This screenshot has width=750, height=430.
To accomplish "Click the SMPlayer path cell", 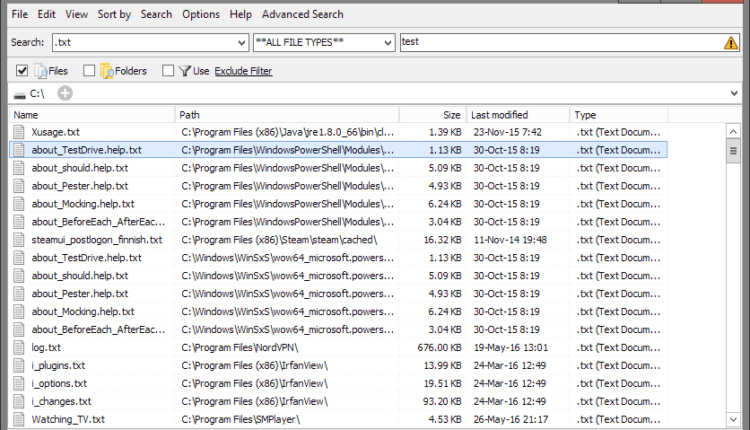I will (x=241, y=419).
